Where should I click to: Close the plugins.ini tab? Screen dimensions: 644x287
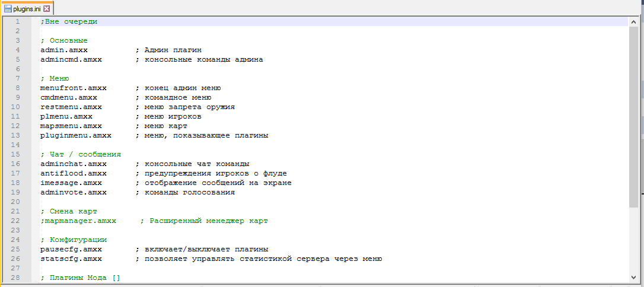click(46, 8)
